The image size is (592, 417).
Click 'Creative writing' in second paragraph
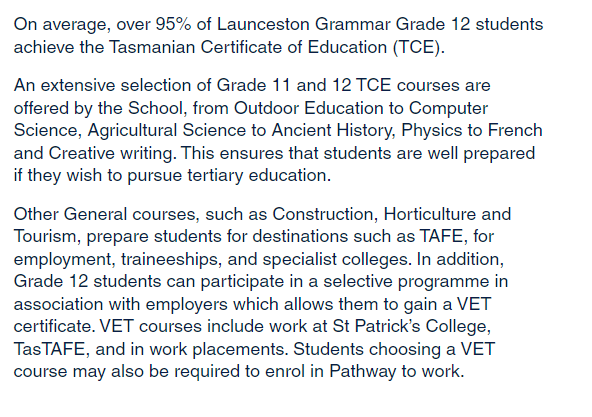[111, 153]
